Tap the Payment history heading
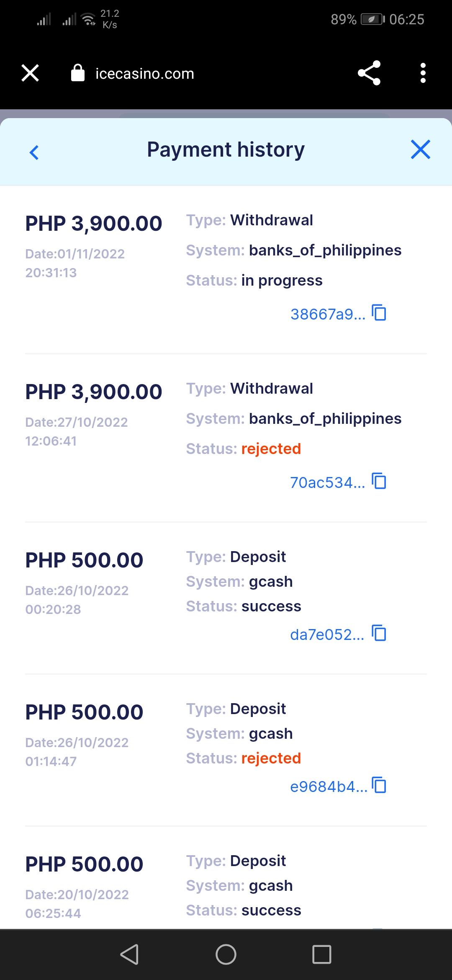This screenshot has height=980, width=452. pyautogui.click(x=226, y=150)
